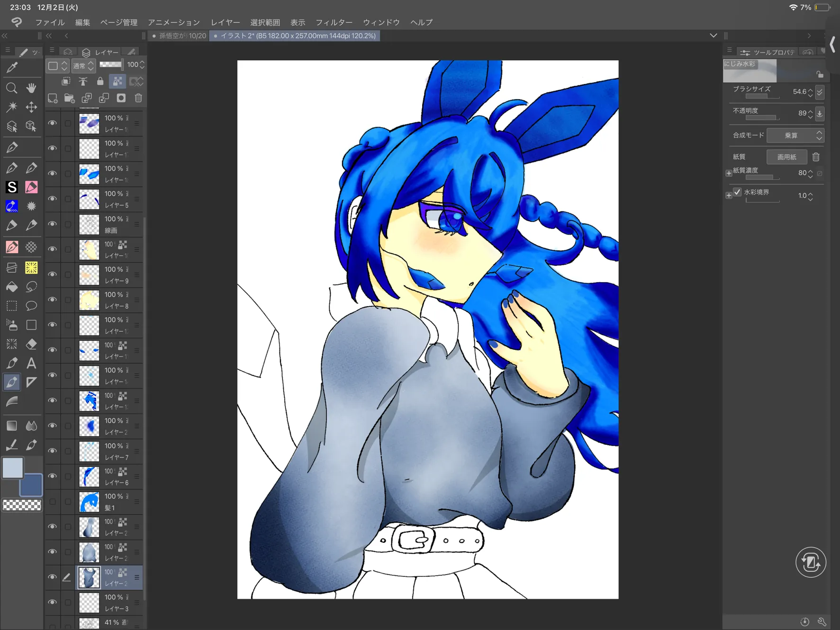
Task: Open the 合成モード dropdown showing 乗算
Action: click(x=795, y=136)
